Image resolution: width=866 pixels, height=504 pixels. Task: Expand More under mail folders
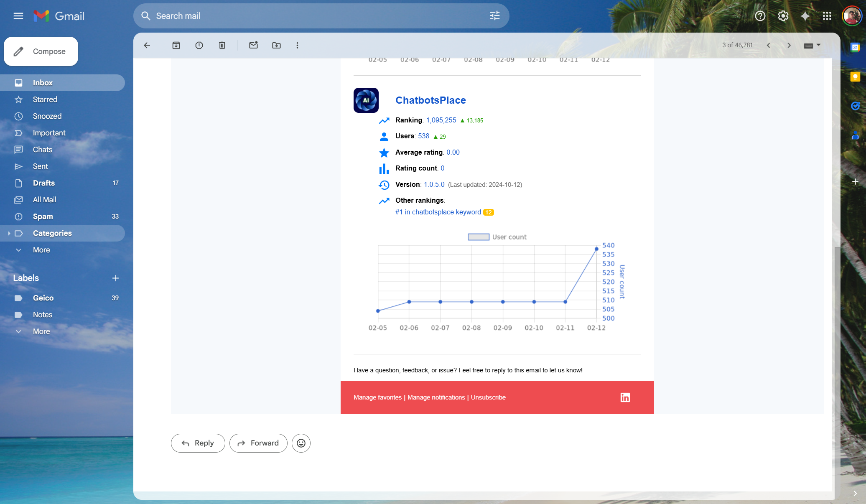tap(41, 250)
